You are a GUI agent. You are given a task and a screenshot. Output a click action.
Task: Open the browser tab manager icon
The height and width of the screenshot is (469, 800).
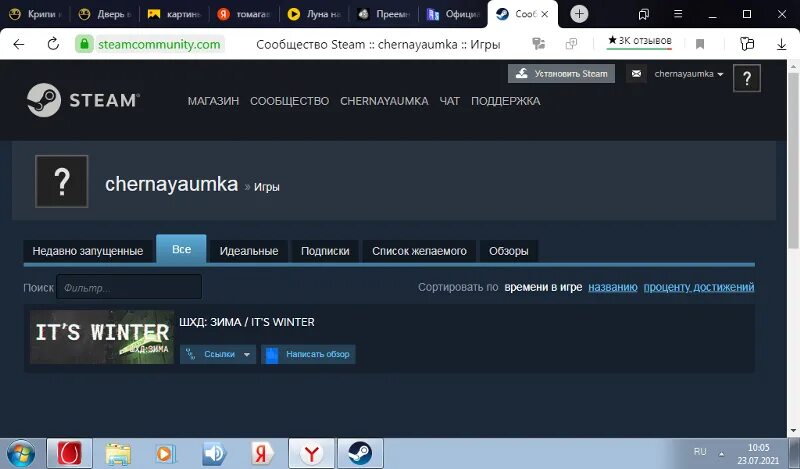644,14
